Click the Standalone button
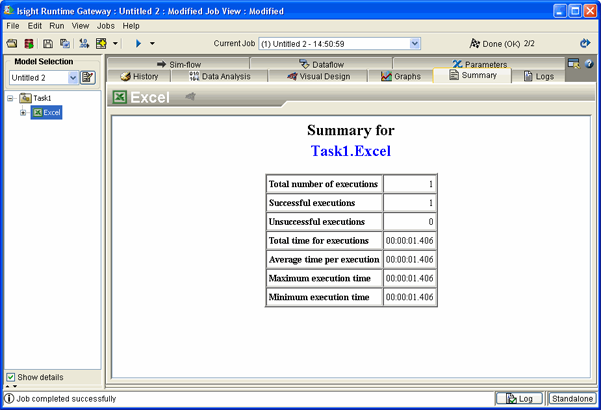 click(572, 398)
